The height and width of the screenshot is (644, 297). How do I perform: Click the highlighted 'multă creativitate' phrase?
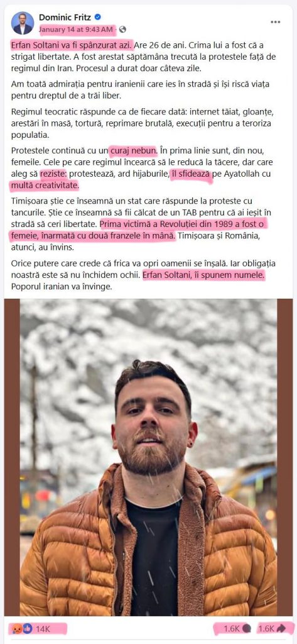[44, 186]
